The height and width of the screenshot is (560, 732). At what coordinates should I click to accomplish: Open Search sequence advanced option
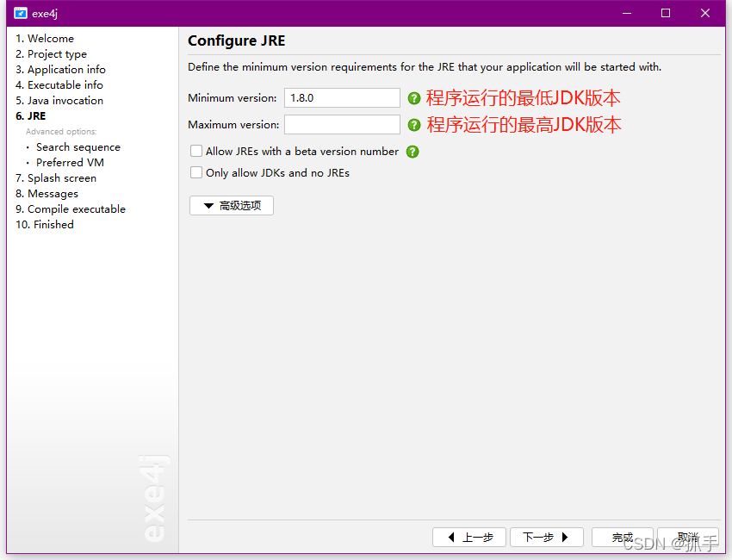coord(78,147)
